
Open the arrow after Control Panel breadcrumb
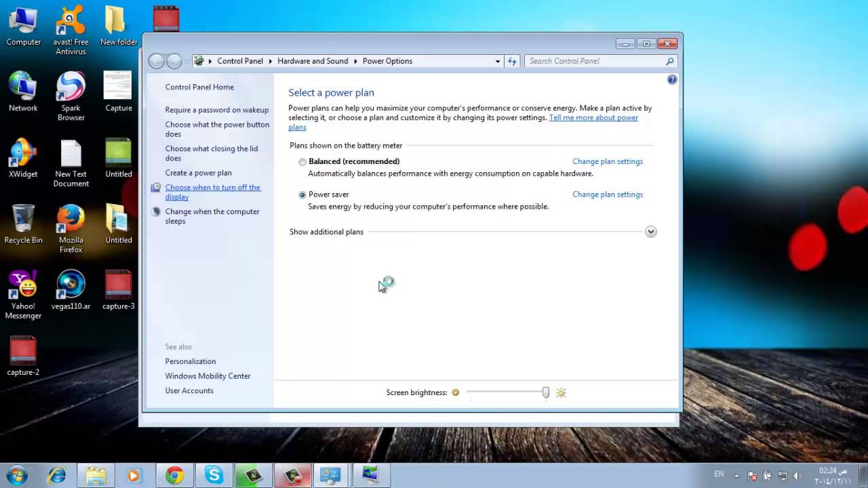[271, 61]
